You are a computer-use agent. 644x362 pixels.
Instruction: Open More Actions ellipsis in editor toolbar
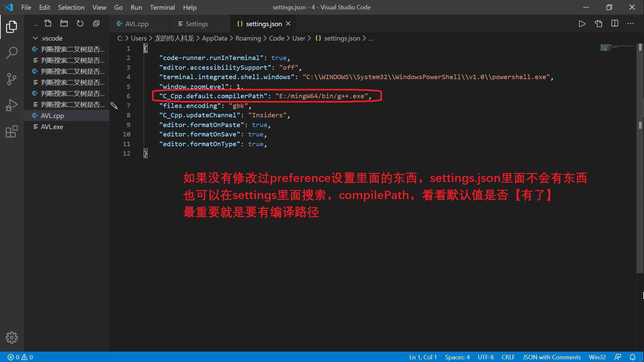pyautogui.click(x=631, y=24)
